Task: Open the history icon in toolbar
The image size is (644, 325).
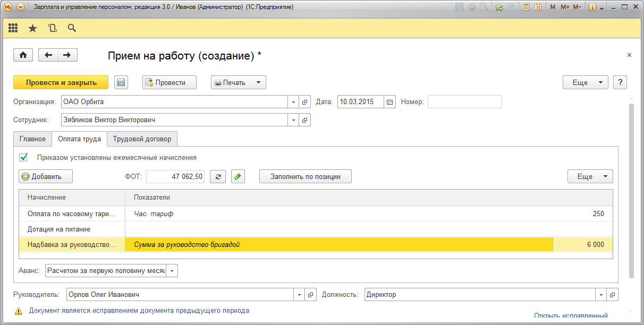Action: pos(52,28)
